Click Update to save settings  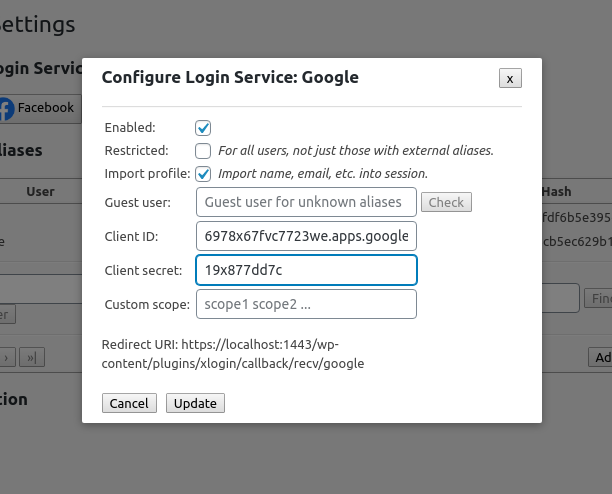[x=196, y=403]
